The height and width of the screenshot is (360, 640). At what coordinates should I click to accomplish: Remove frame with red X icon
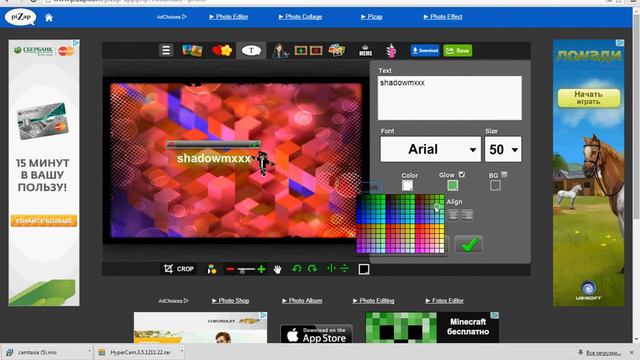point(316,51)
